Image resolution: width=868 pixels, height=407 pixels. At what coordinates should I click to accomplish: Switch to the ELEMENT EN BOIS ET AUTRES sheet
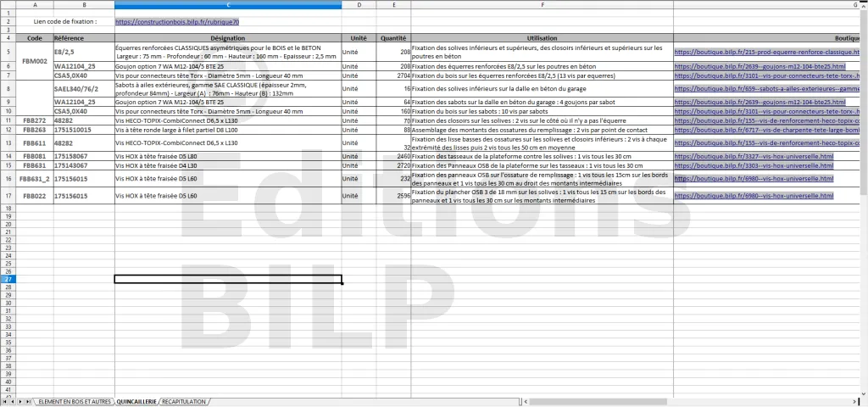(75, 400)
